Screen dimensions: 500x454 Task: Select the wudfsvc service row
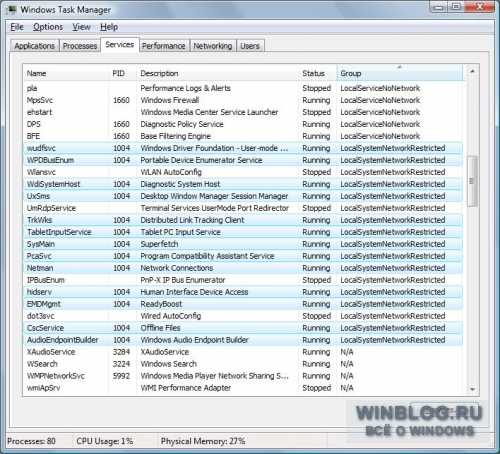click(243, 148)
